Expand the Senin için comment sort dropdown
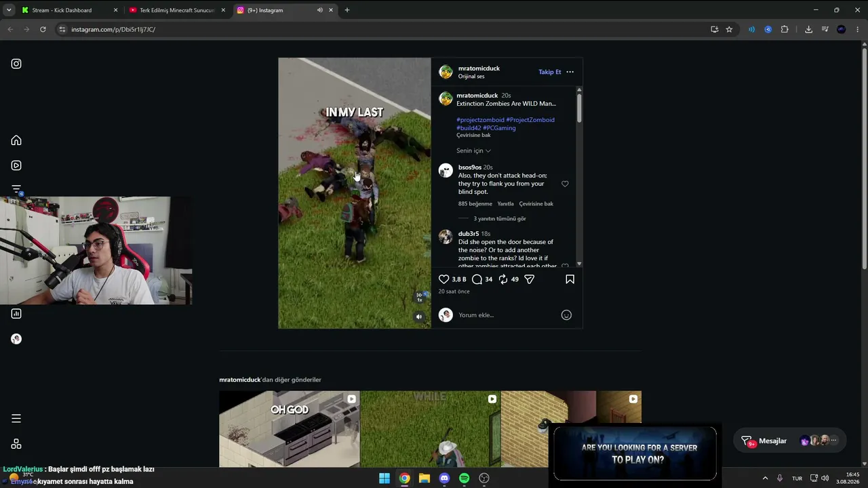This screenshot has width=868, height=488. 473,150
